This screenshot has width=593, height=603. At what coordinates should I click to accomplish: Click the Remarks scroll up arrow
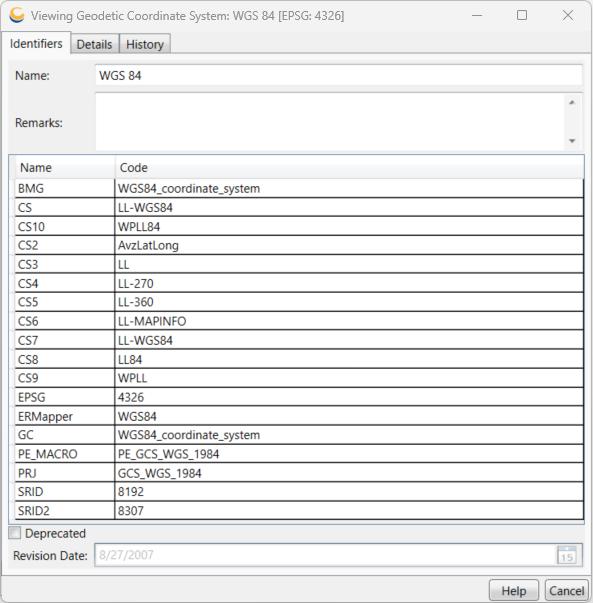572,102
